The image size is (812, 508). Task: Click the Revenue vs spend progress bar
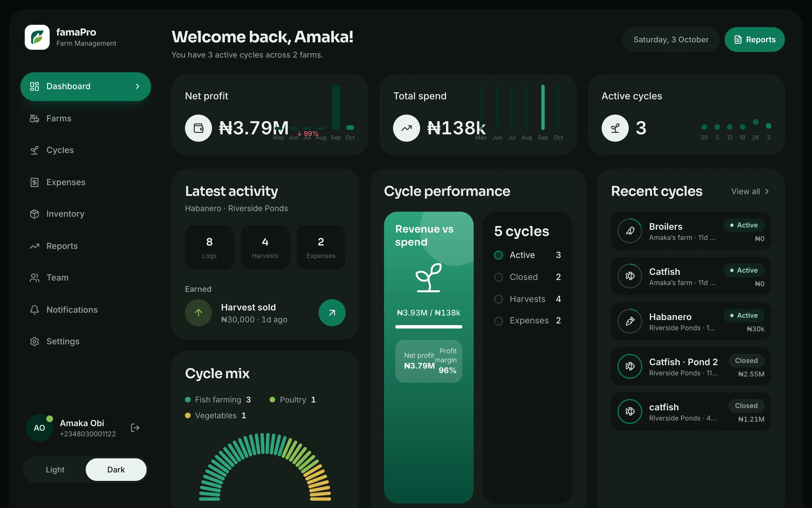tap(429, 327)
